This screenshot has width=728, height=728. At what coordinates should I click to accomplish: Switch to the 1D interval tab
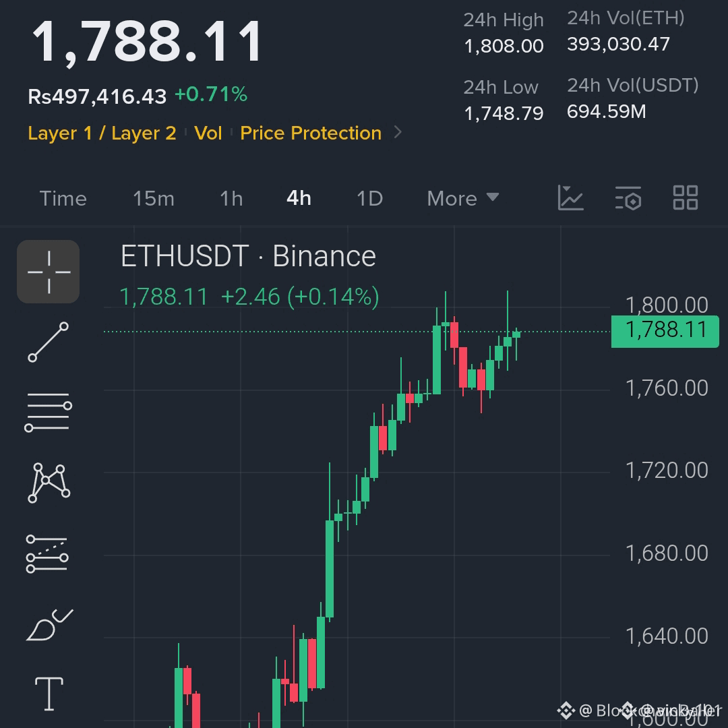coord(369,199)
